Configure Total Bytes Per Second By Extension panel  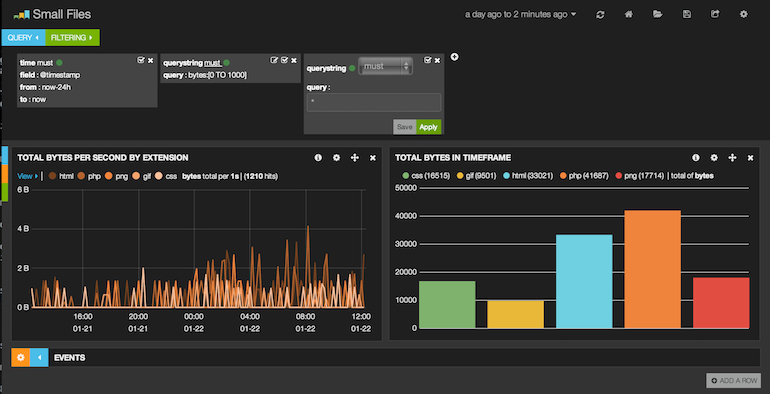click(x=336, y=158)
